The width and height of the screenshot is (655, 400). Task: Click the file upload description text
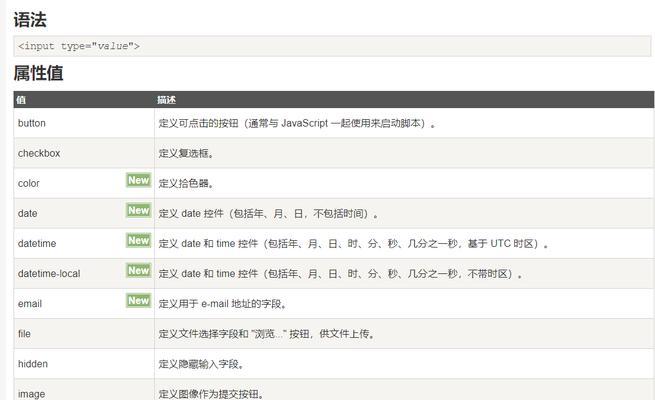[x=267, y=334]
